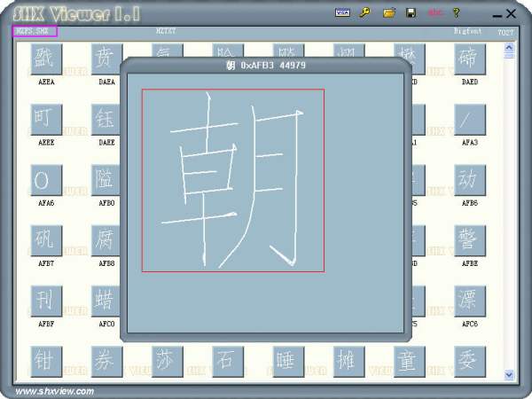The height and width of the screenshot is (399, 532).
Task: Visit the www.shxview.com link
Action: coord(55,391)
